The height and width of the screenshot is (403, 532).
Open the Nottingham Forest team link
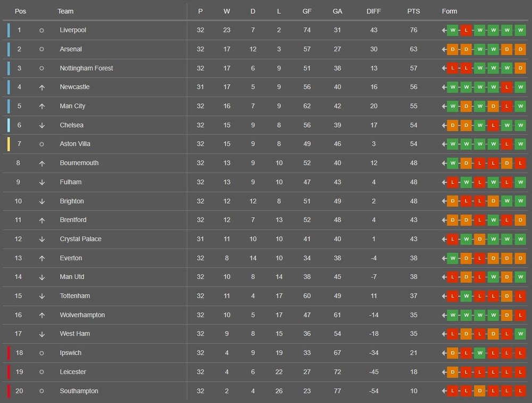[86, 68]
